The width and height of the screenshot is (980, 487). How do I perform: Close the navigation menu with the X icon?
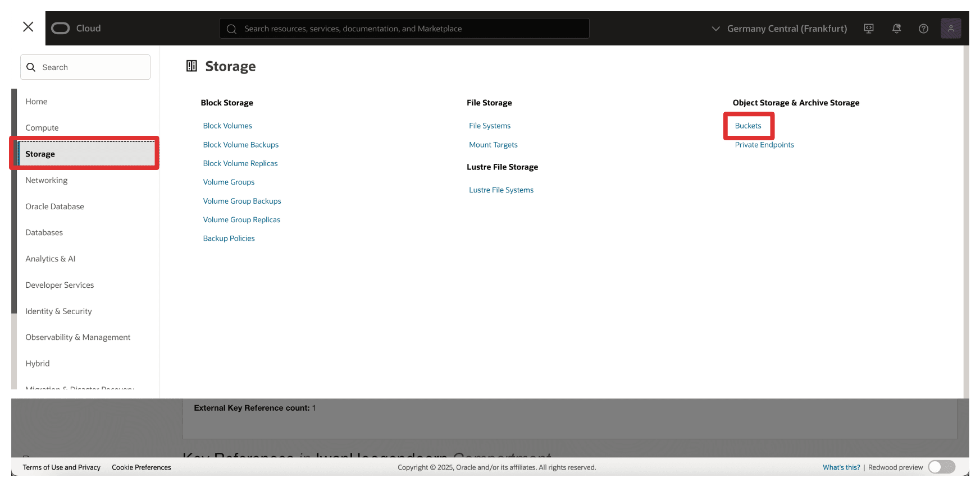point(28,27)
